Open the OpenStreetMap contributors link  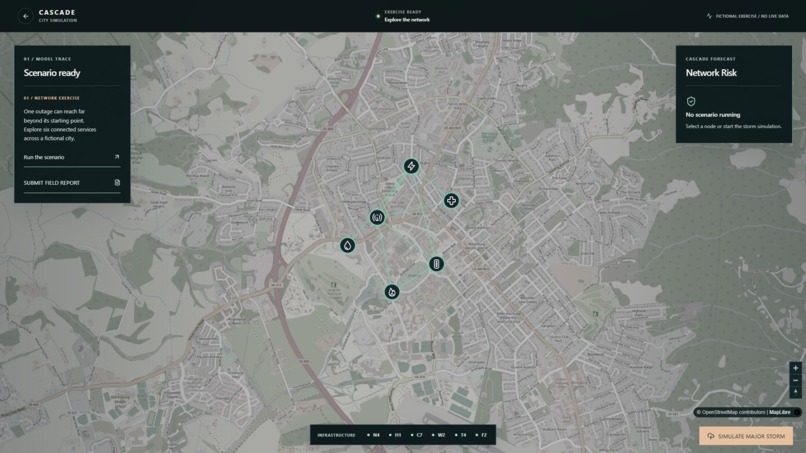click(734, 412)
